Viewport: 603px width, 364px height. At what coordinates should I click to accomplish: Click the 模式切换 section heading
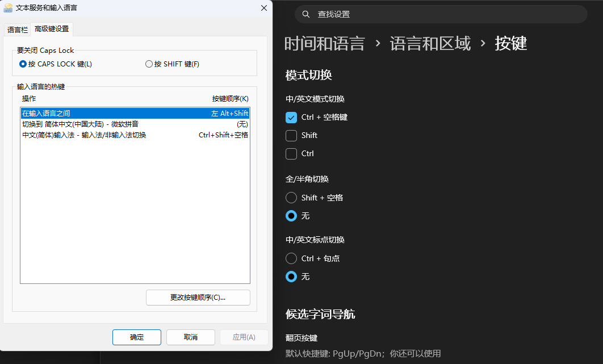309,75
